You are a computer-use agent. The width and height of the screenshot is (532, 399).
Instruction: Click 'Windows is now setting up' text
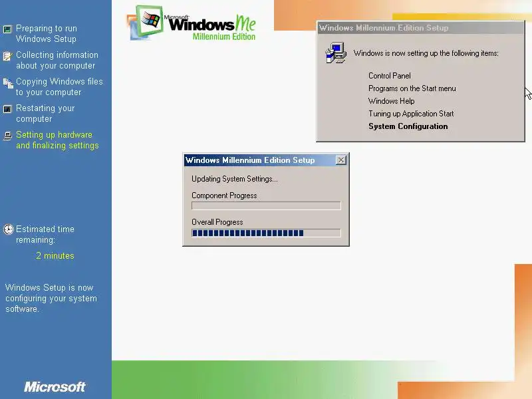point(426,53)
